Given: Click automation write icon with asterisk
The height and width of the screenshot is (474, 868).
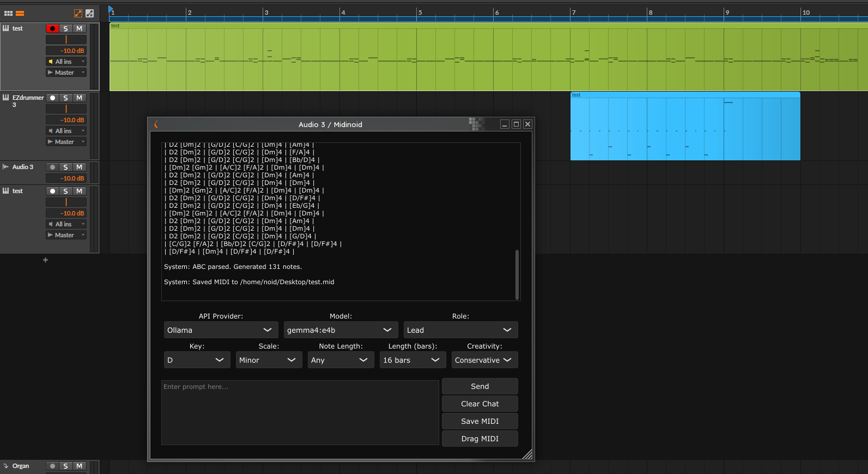Looking at the screenshot, I should (x=90, y=13).
